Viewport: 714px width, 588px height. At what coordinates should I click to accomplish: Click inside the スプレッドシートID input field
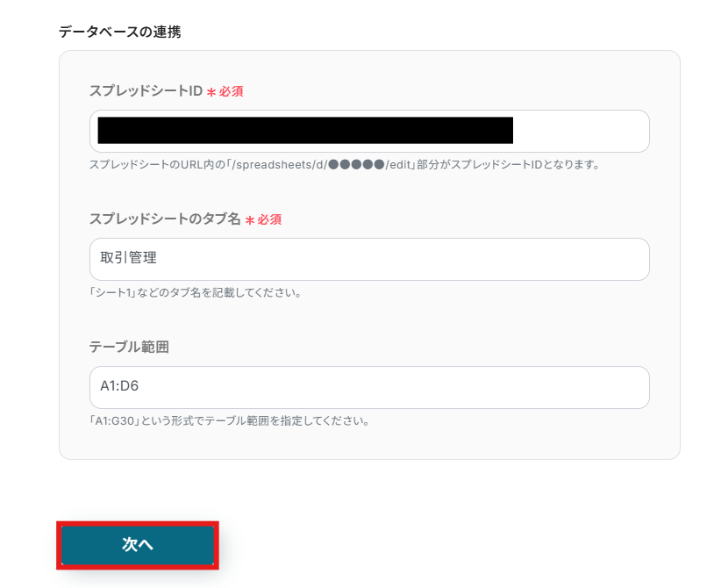coord(368,131)
